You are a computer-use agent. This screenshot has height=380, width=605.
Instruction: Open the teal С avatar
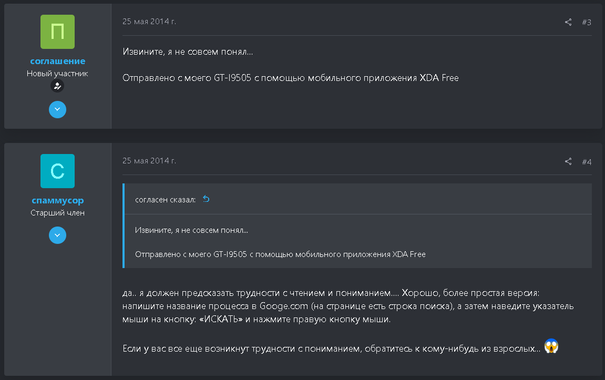57,171
